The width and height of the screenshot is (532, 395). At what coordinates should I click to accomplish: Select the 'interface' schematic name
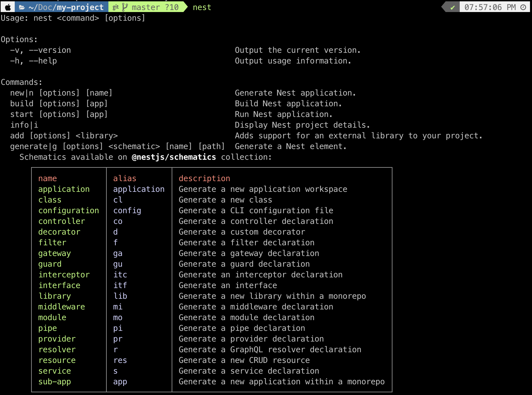(59, 285)
